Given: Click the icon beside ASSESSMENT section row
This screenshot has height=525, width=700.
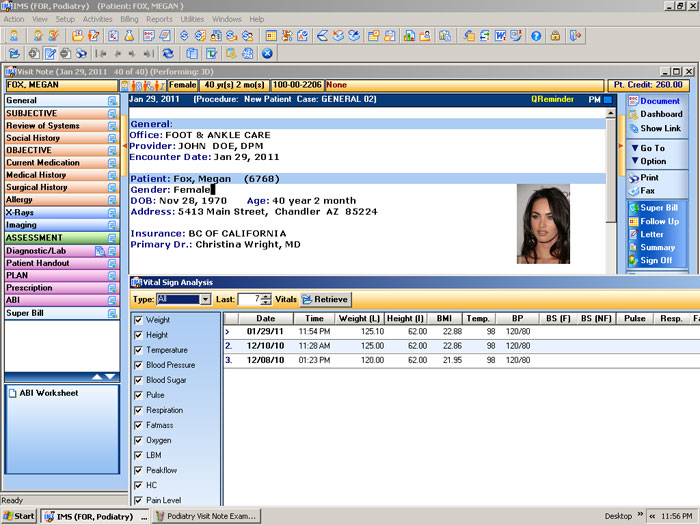Looking at the screenshot, I should click(112, 238).
